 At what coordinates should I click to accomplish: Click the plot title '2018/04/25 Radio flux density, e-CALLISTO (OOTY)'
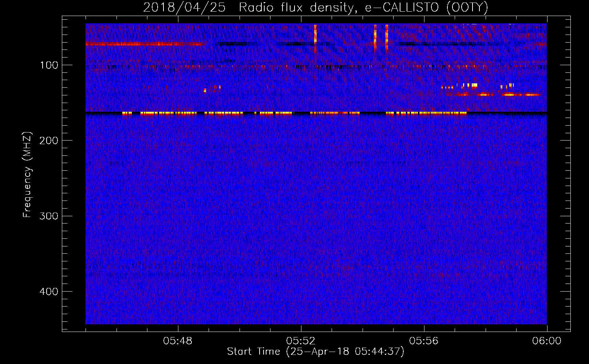tap(316, 7)
